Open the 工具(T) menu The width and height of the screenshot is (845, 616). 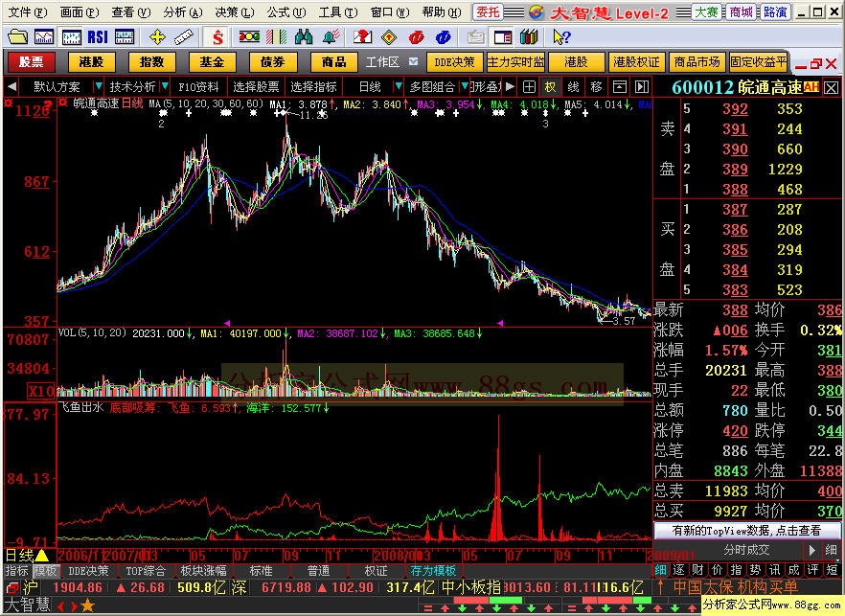337,11
